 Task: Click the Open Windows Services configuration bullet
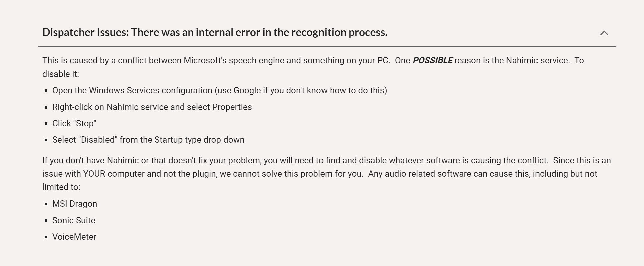(x=219, y=91)
